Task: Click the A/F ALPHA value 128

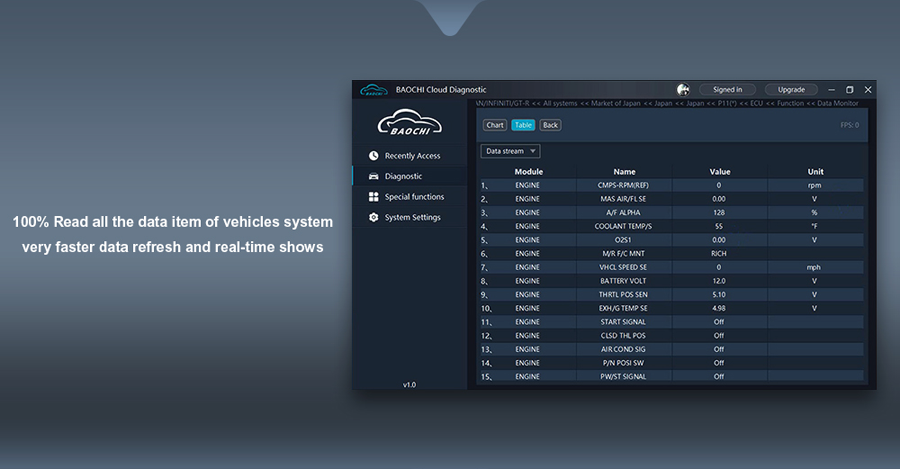Action: (719, 212)
